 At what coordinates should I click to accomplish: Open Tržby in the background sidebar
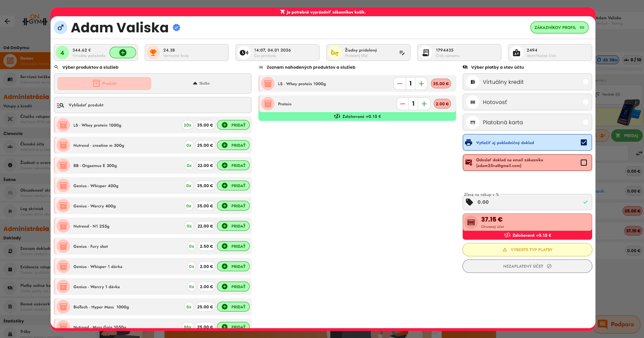click(x=25, y=333)
